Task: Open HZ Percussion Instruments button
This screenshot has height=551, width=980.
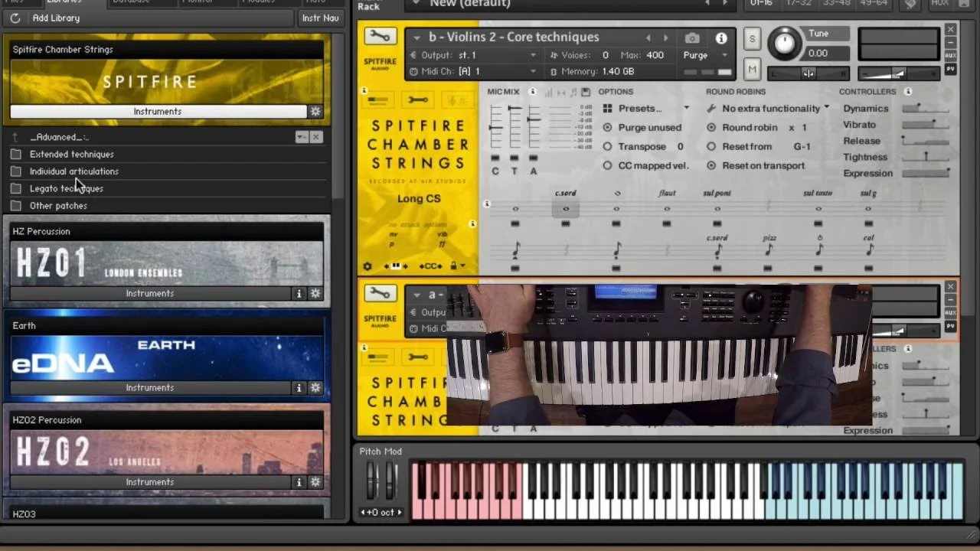Action: (150, 293)
